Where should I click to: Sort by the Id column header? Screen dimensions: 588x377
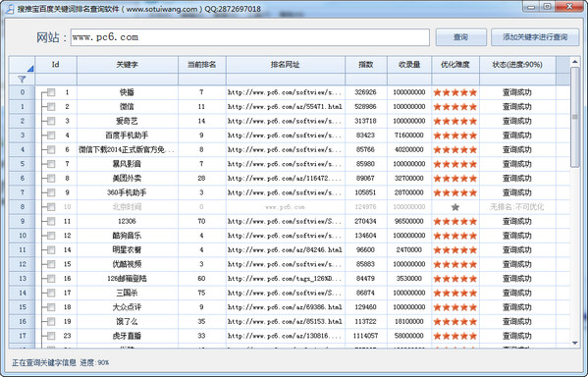pyautogui.click(x=56, y=65)
